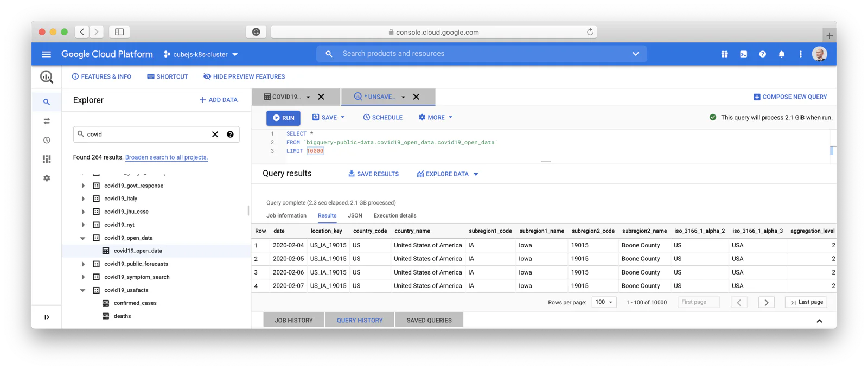868x370 pixels.
Task: Expand the covid19_jhu_csse dataset
Action: (83, 212)
